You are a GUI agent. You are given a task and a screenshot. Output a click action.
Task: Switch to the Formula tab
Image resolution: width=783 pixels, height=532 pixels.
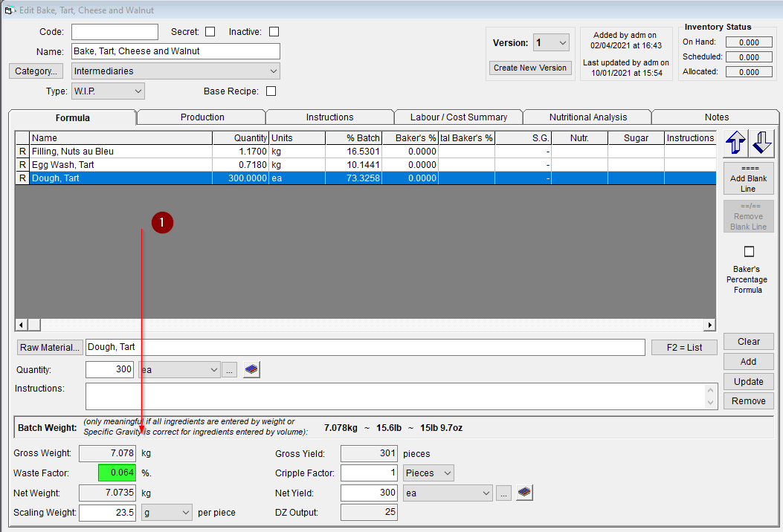coord(72,118)
